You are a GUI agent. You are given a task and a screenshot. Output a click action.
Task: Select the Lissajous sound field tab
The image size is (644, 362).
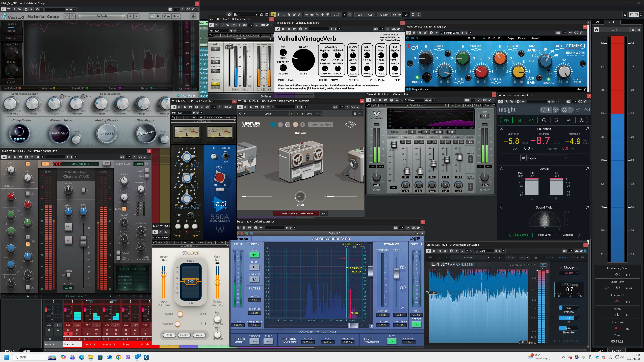click(x=568, y=235)
